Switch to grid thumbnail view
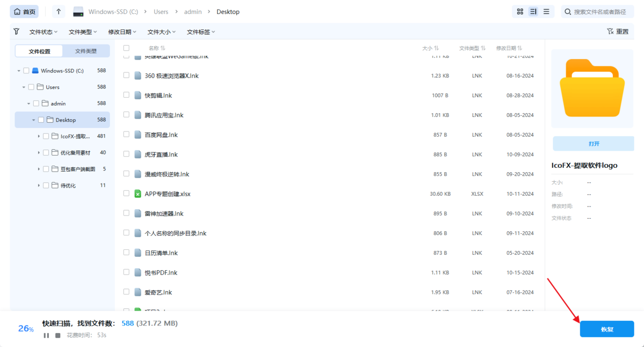Screen dimensions: 644x347 pos(520,11)
